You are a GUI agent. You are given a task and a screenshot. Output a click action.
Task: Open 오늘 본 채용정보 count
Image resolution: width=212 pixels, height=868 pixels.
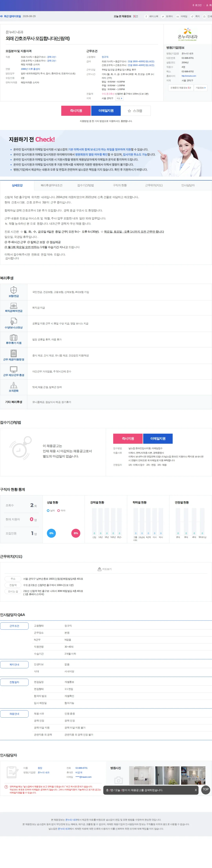coord(126,16)
